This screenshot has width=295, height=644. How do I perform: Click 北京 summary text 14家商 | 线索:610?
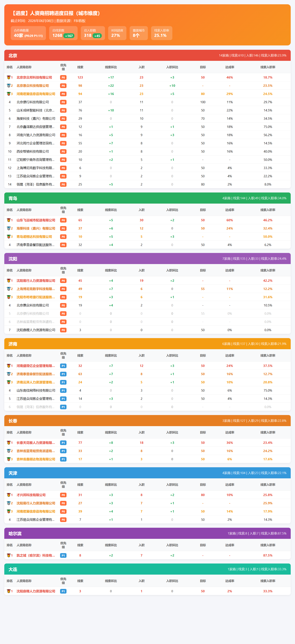tap(231, 55)
